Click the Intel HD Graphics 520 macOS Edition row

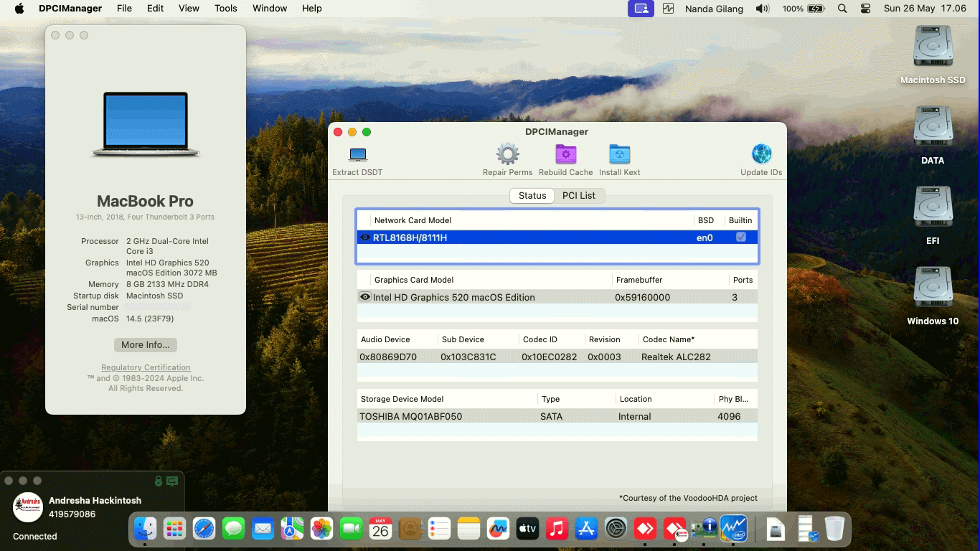pos(557,297)
